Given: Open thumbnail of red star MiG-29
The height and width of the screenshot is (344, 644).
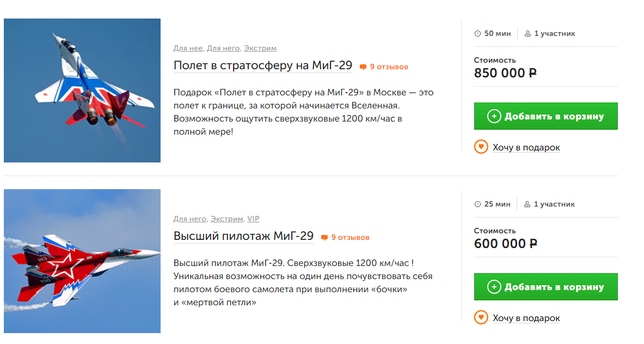Looking at the screenshot, I should pos(82,261).
